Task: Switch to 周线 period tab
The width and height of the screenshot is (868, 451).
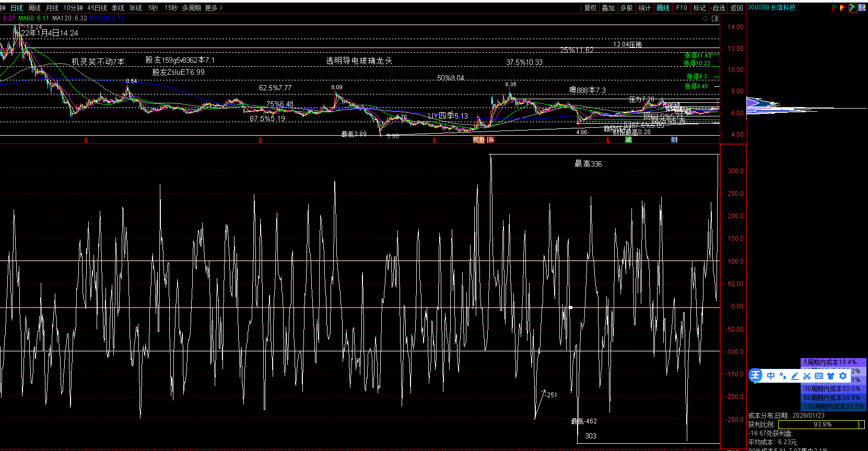Action: click(34, 8)
